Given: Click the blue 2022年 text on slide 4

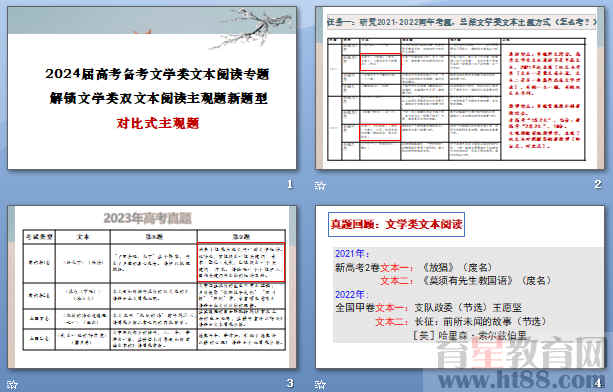Looking at the screenshot, I should tap(352, 294).
